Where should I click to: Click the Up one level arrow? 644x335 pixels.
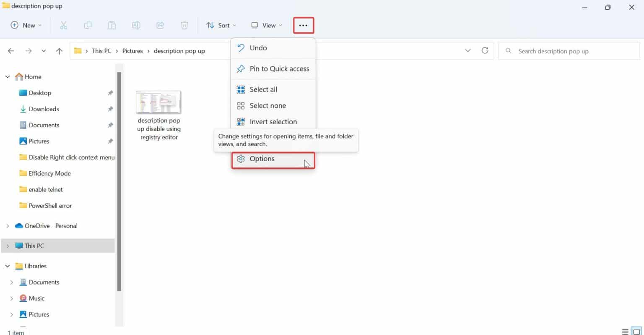coord(59,50)
